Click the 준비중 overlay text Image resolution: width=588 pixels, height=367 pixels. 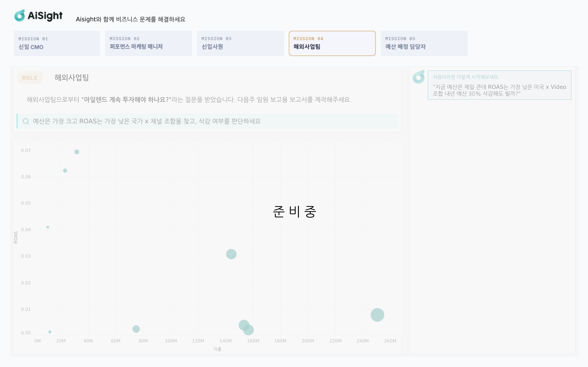(294, 211)
